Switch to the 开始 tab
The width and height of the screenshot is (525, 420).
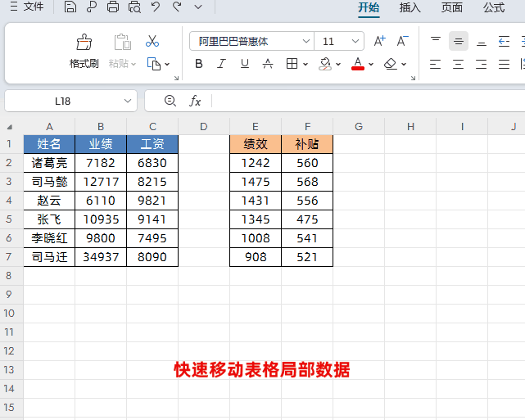tap(369, 7)
